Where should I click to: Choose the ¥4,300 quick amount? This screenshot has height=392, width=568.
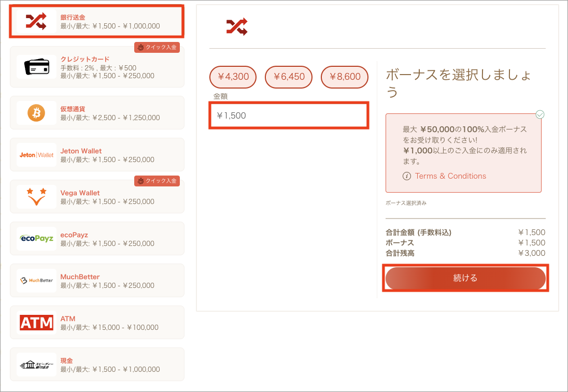click(233, 77)
